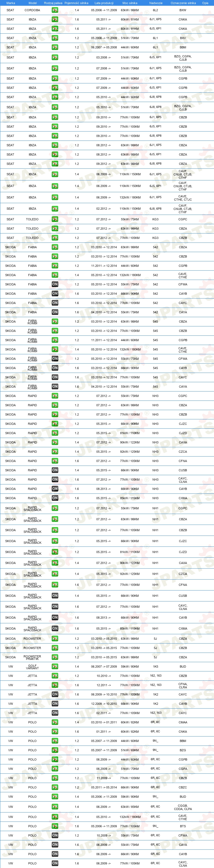This screenshot has height=868, width=214.
Task: Click the ROOMSTER PRAKTIK model cell
Action: click(32, 657)
